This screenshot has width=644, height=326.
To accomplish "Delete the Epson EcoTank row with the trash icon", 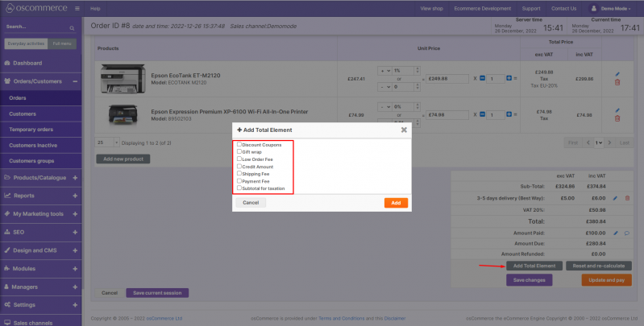I will pos(617,82).
